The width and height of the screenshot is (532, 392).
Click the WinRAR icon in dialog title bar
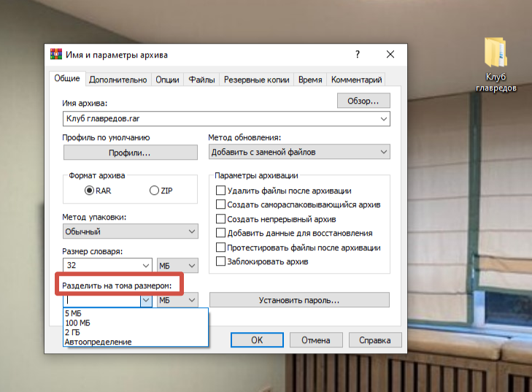[x=56, y=54]
